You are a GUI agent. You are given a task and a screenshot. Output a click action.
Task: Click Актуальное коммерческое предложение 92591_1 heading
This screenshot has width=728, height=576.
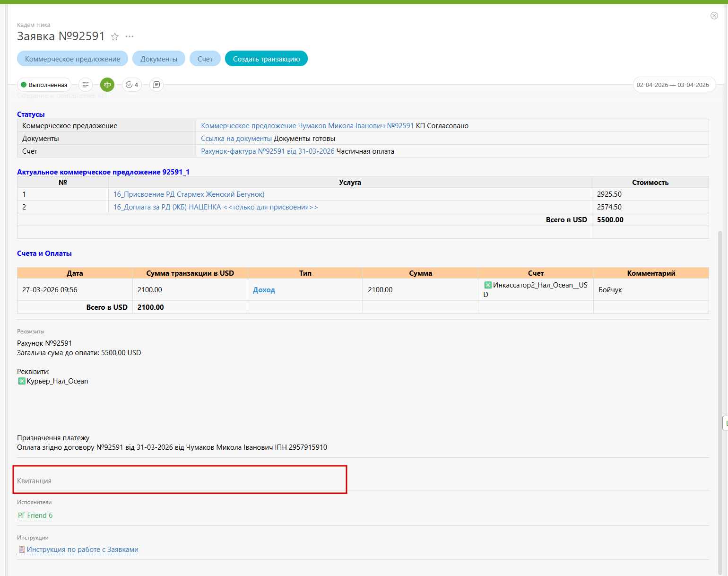pos(103,172)
